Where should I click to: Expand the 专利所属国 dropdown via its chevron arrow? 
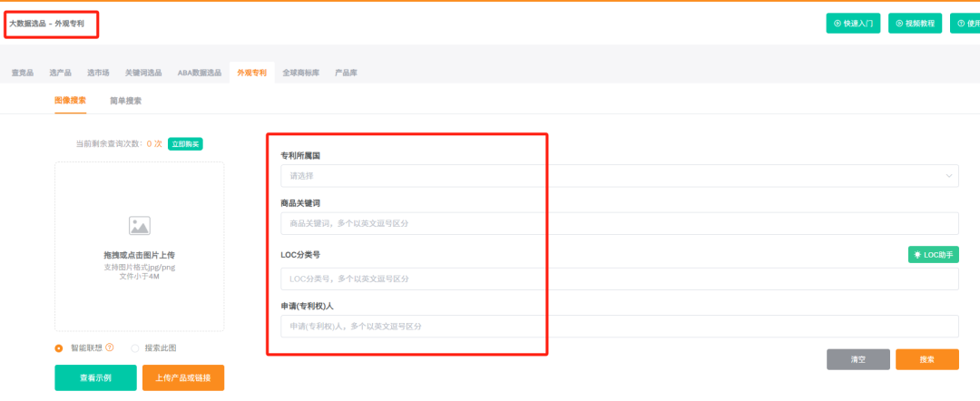coord(948,176)
